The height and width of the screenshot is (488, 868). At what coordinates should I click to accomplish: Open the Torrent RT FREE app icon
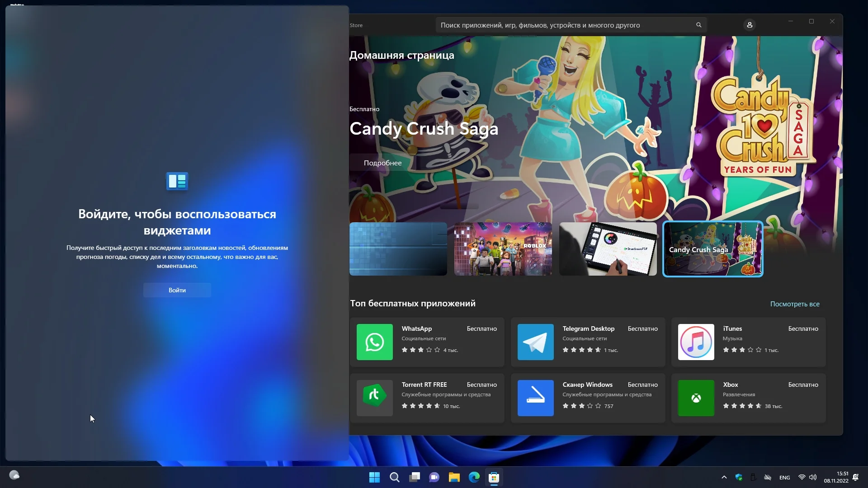coord(374,398)
